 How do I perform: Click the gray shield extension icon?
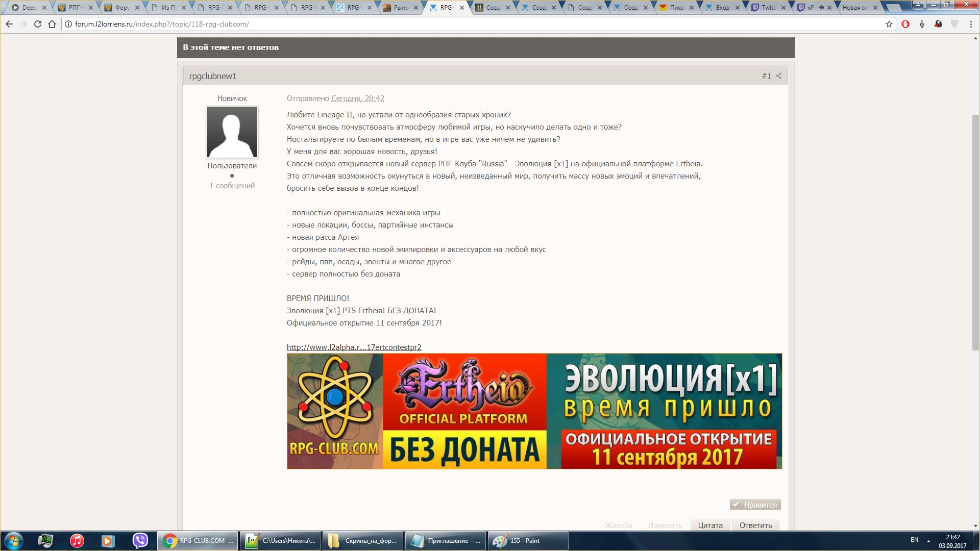(954, 24)
